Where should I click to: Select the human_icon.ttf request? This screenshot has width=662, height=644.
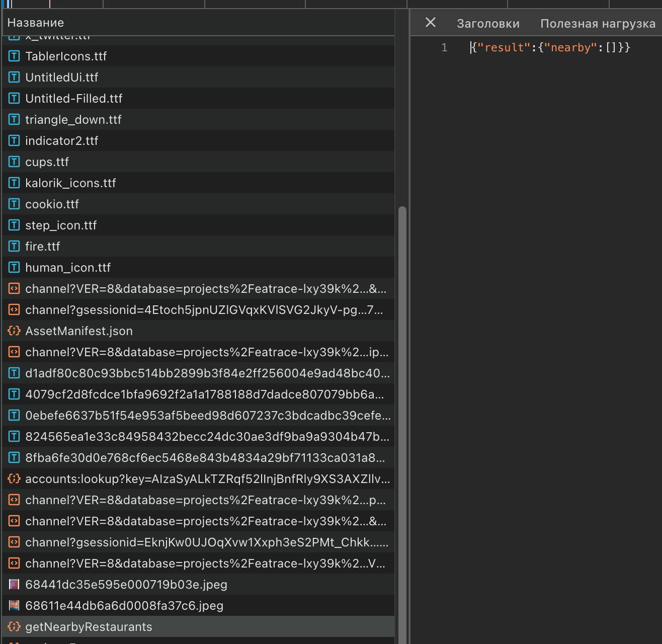(198, 268)
